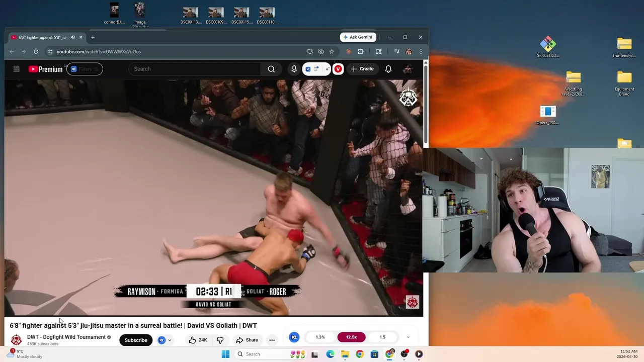644x362 pixels.
Task: Expand the dropdown arrow beside Subscribe
Action: pos(170,340)
